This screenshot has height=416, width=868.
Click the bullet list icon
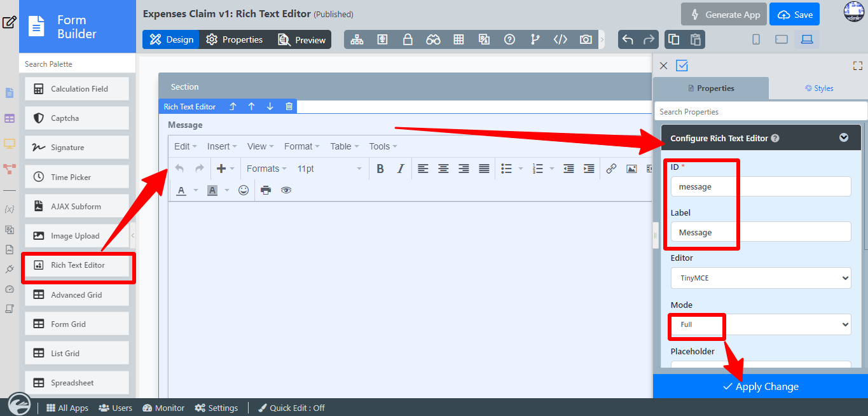pyautogui.click(x=506, y=169)
